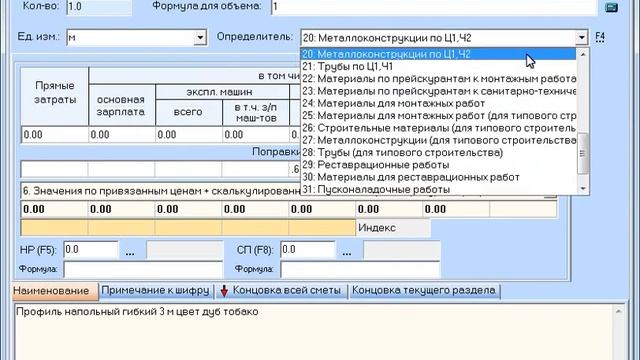640x360 pixels.
Task: Open the Ед. изм. unit dropdown
Action: click(x=200, y=38)
